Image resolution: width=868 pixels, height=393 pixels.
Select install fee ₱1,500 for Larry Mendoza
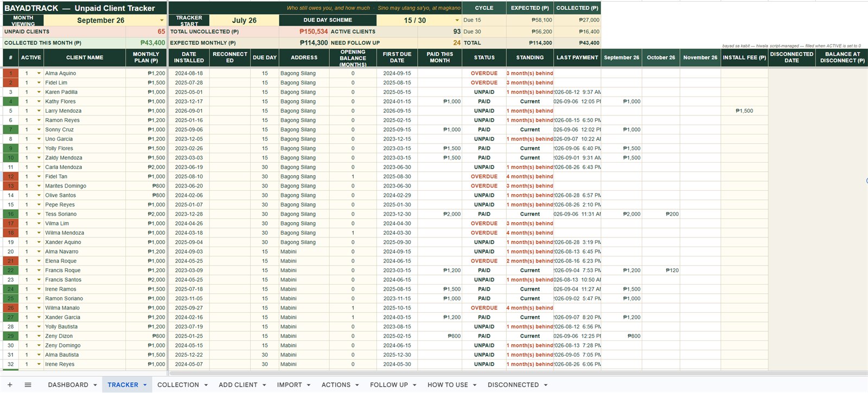[x=744, y=111]
